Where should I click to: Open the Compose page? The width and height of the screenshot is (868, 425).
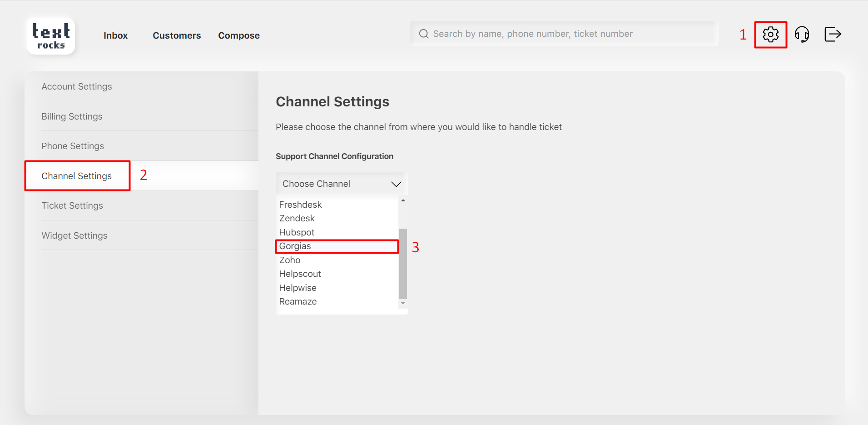(x=238, y=35)
